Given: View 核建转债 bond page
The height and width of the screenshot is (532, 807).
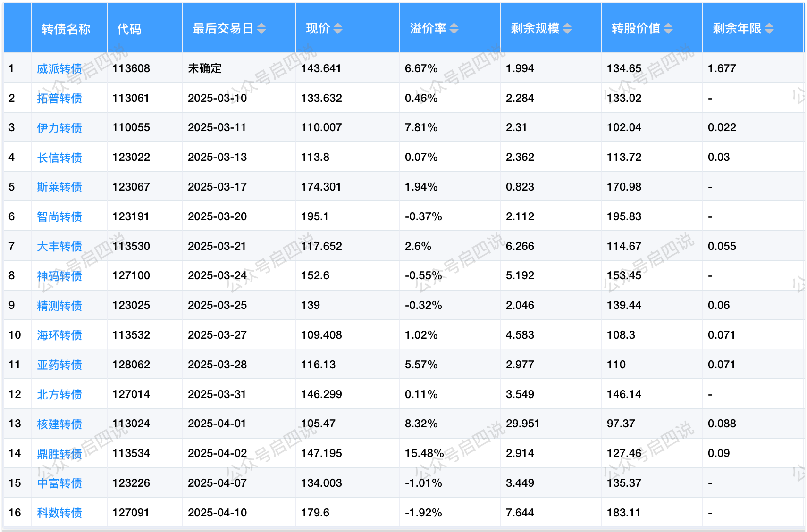Looking at the screenshot, I should pos(59,424).
